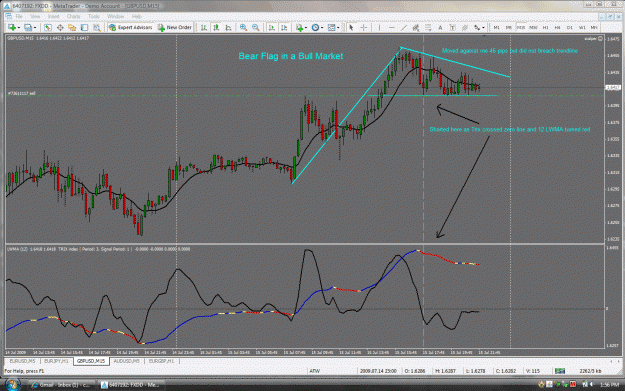The width and height of the screenshot is (625, 391).
Task: Select the Cursor arrow tool
Action: coord(351,28)
